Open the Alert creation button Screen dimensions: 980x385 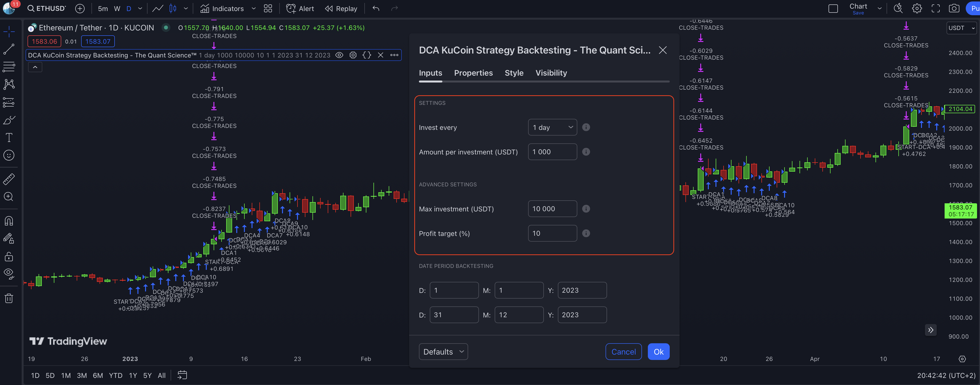click(x=300, y=8)
